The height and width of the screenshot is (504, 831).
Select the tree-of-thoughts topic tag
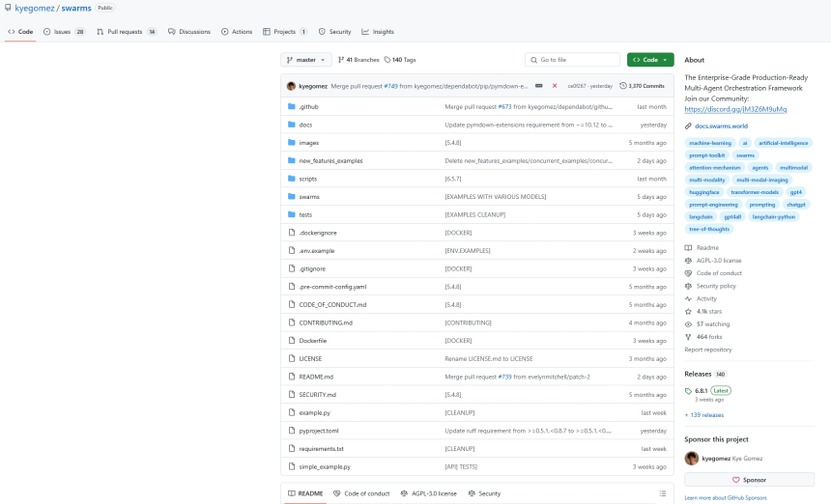point(708,229)
